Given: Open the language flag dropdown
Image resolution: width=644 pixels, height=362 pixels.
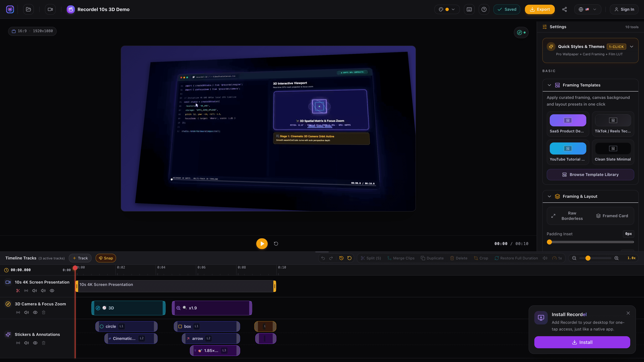Looking at the screenshot, I should click(588, 9).
